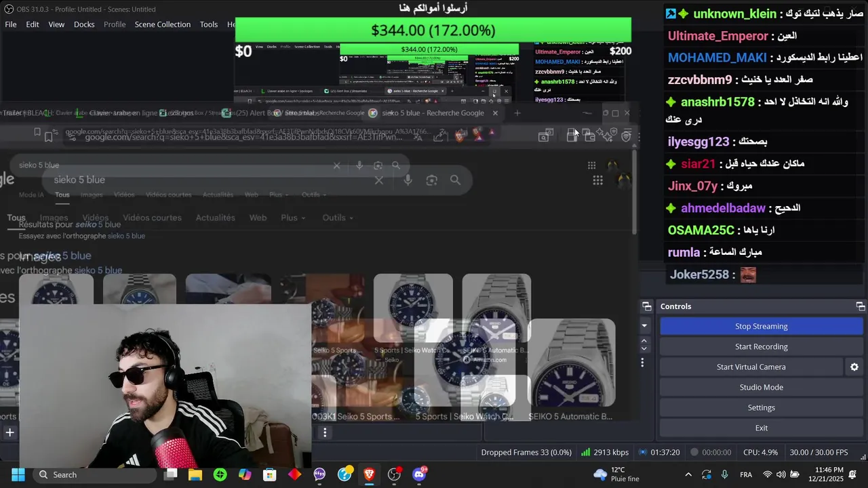Open the three-dot menu in the bottom dock toolbar
Image resolution: width=868 pixels, height=488 pixels.
pos(325,432)
